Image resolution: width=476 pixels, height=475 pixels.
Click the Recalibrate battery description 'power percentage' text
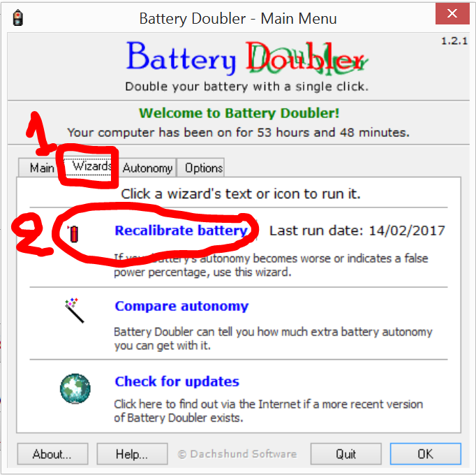pos(202,272)
